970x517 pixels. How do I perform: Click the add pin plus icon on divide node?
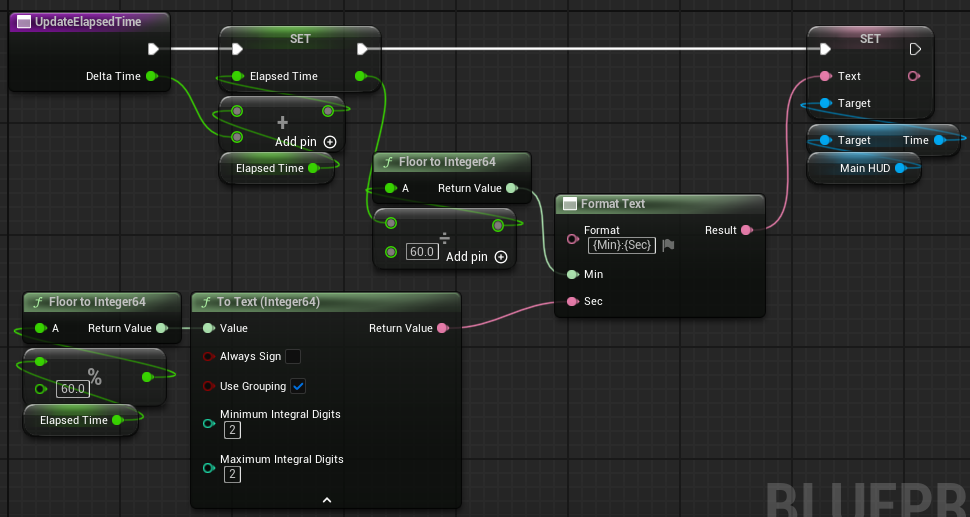pos(501,257)
